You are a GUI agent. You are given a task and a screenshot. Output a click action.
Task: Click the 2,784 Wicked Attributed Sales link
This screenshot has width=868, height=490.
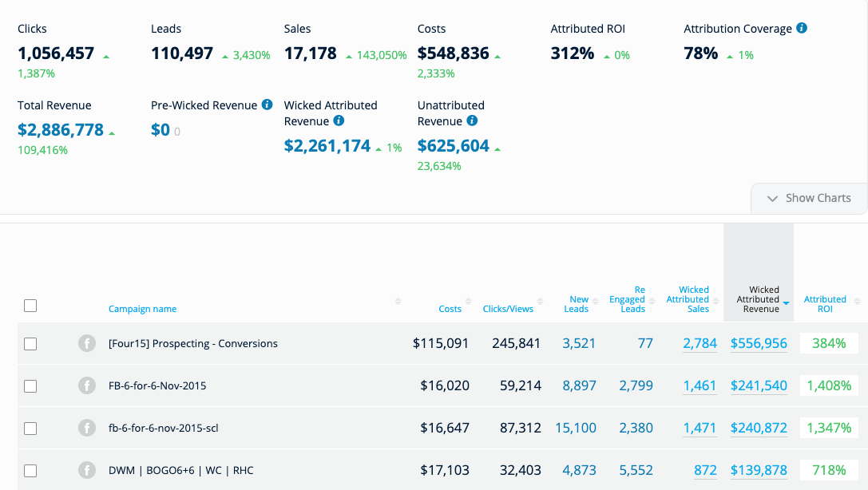700,343
